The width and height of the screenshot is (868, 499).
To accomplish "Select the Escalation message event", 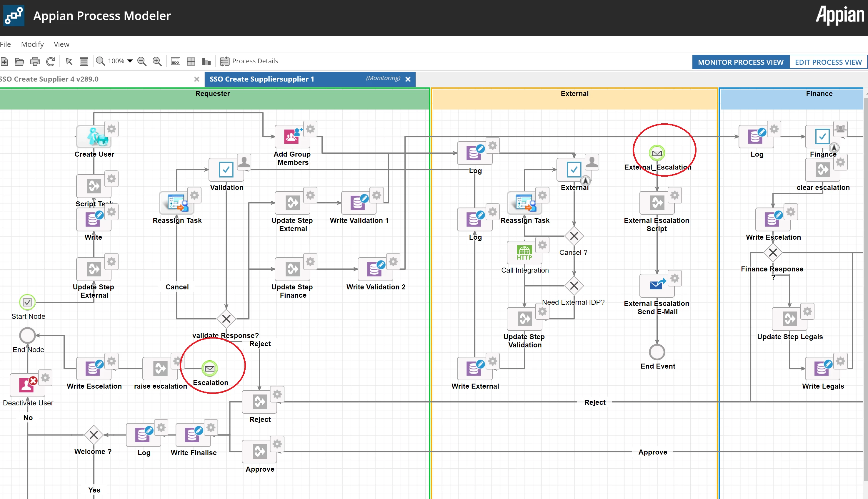I will (209, 368).
